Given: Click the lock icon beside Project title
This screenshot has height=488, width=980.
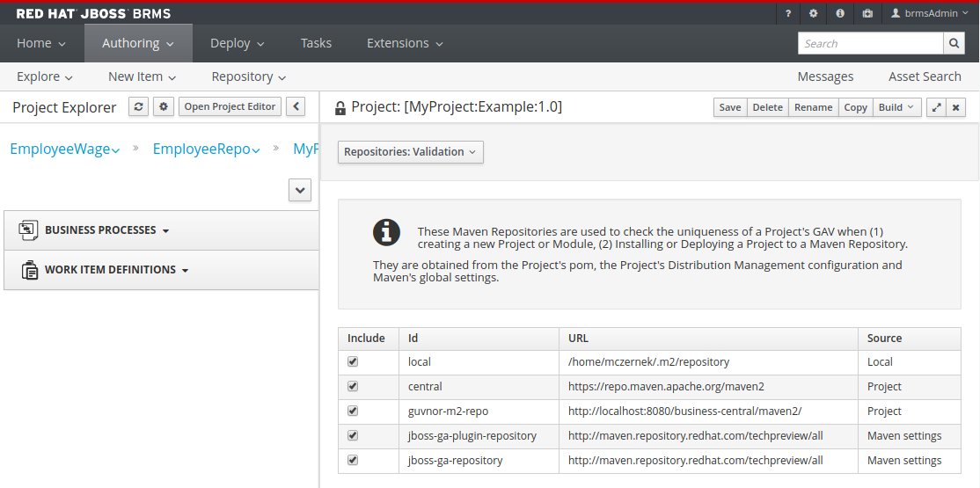Looking at the screenshot, I should click(340, 108).
